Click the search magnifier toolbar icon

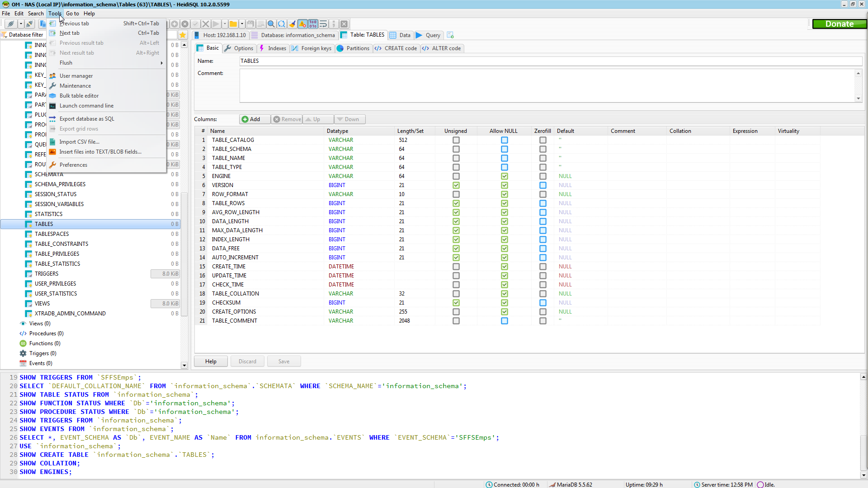[271, 24]
